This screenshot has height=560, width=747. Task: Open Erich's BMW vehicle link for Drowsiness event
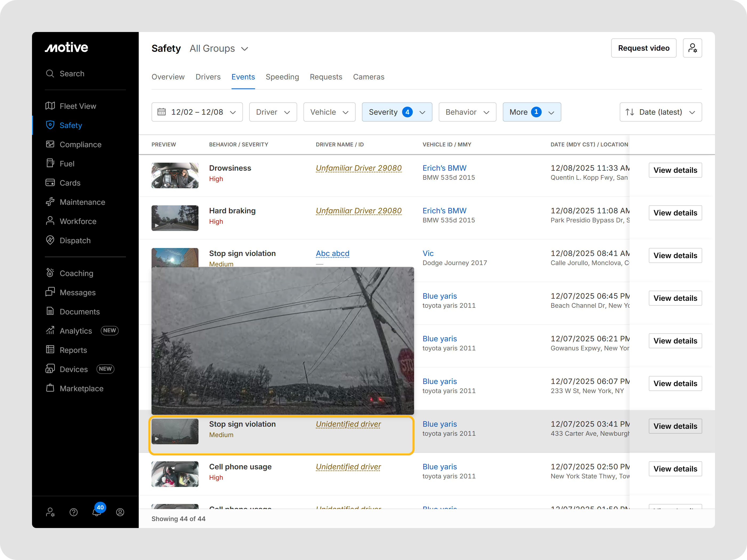[x=444, y=168]
